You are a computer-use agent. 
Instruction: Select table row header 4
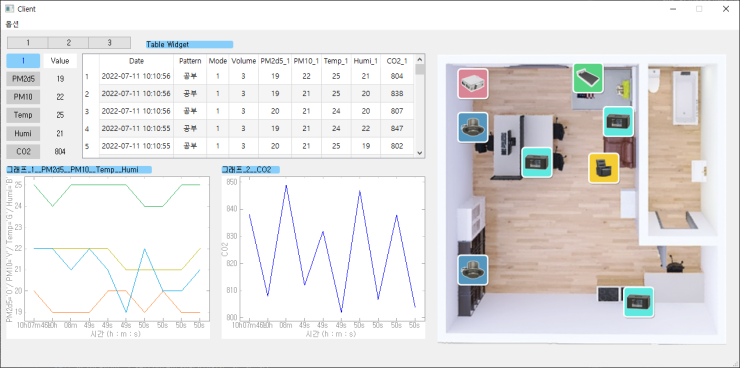91,128
